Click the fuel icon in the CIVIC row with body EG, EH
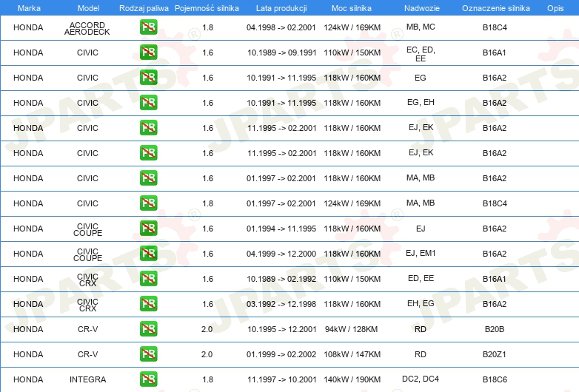The image size is (579, 392). [x=148, y=103]
